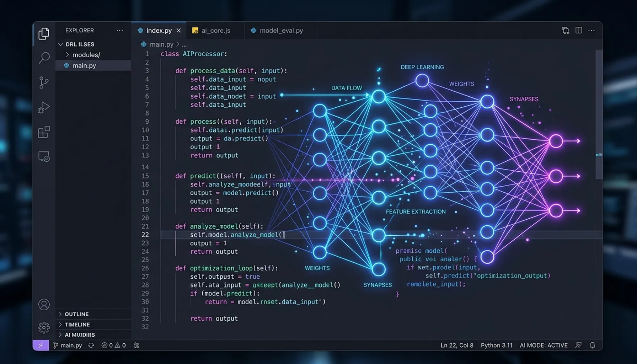
Task: Open the Explorer files icon in activity bar
Action: 44,34
